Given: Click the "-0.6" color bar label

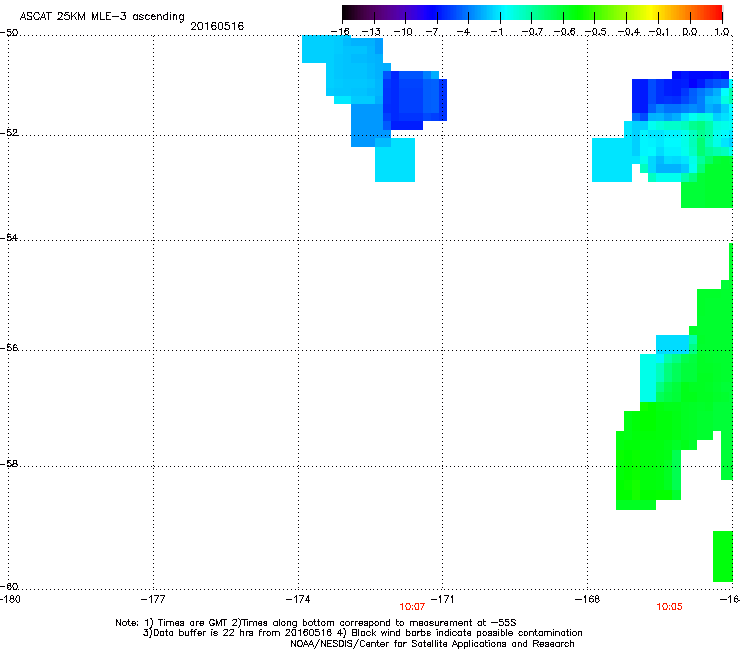Looking at the screenshot, I should pos(564,32).
